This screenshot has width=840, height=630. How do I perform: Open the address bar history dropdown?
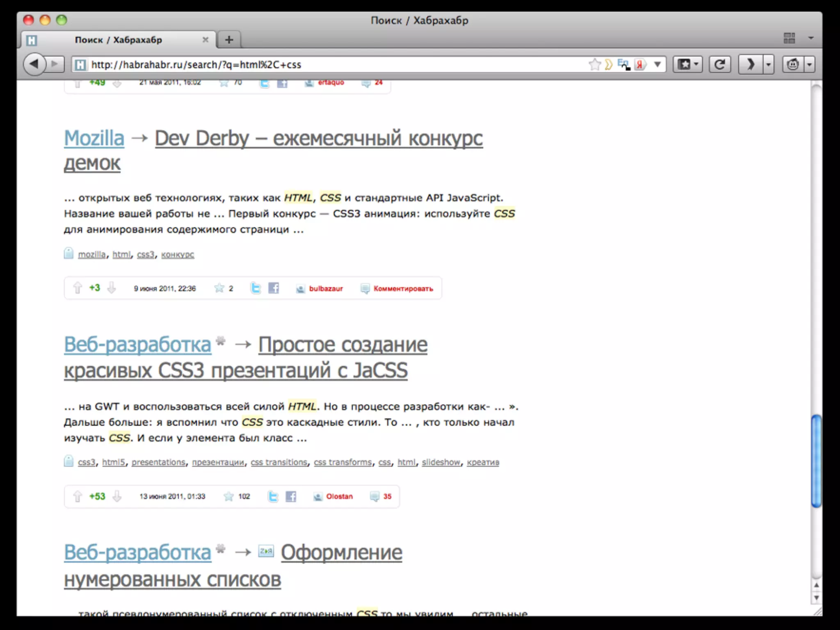[657, 64]
